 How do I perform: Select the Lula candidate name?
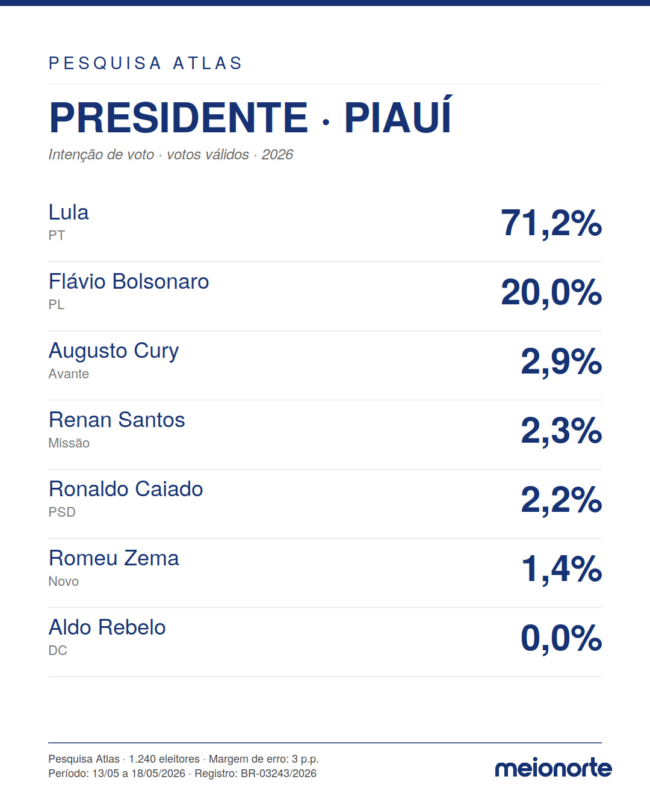69,212
